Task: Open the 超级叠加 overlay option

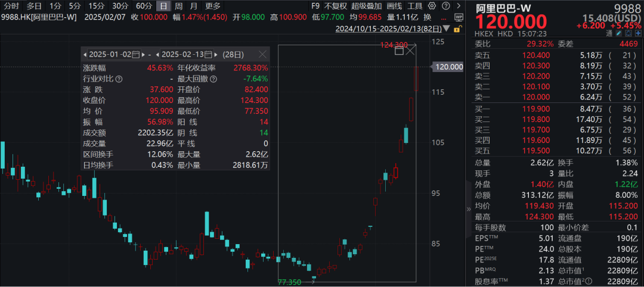Action: (366, 6)
